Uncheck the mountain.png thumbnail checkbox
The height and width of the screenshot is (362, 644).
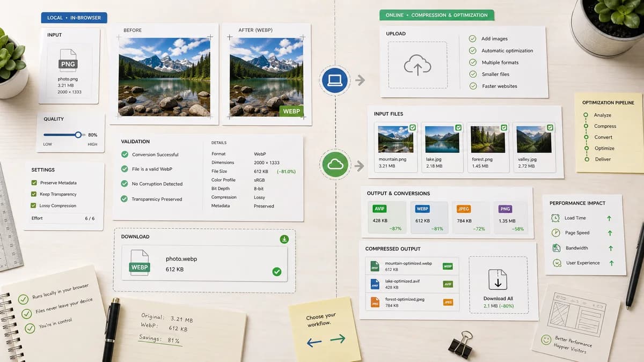click(x=413, y=128)
